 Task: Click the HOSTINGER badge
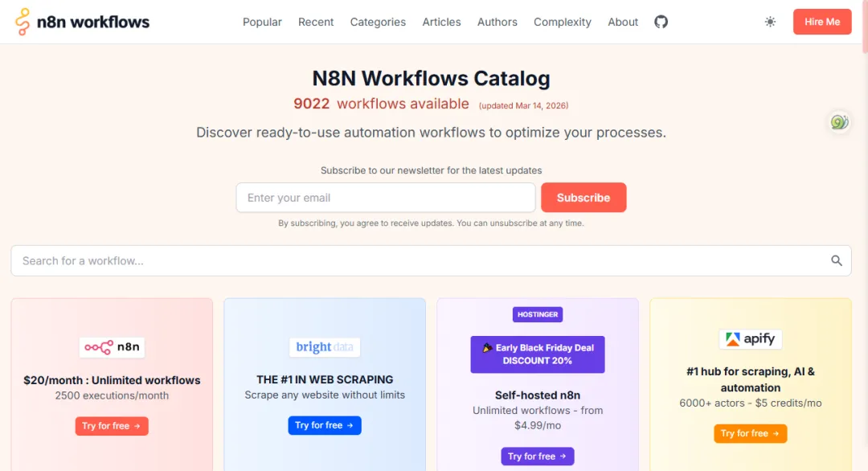tap(538, 314)
